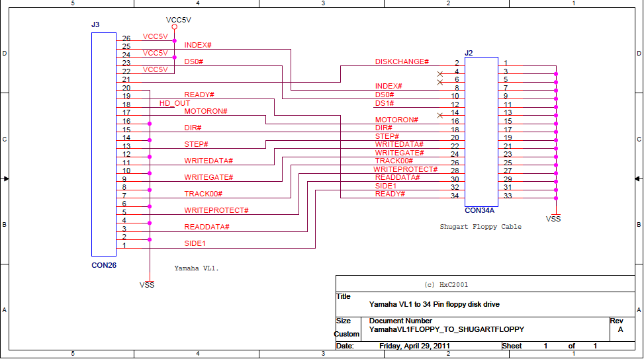The height and width of the screenshot is (359, 644).
Task: Select WRITEGATE# label at J2 pin 24
Action: pos(399,153)
